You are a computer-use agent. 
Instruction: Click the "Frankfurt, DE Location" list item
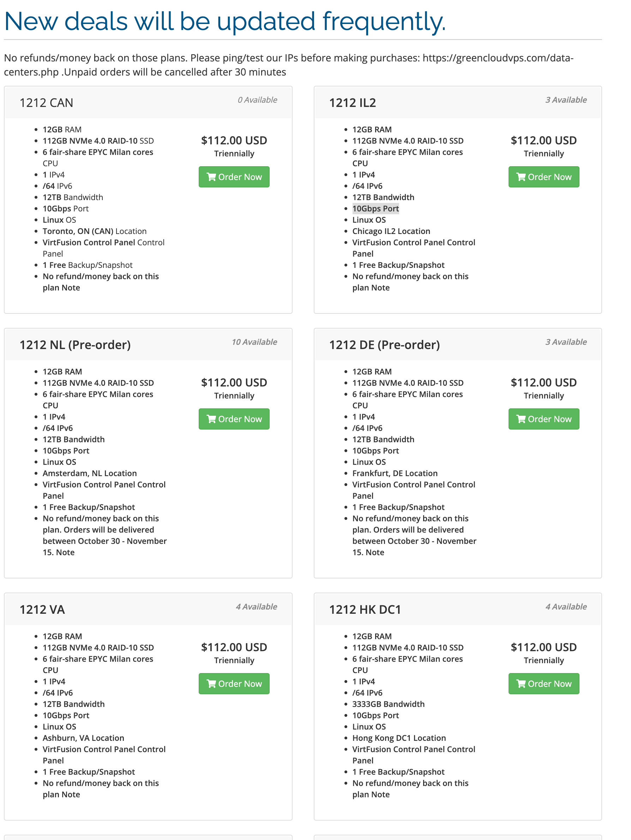pyautogui.click(x=395, y=473)
